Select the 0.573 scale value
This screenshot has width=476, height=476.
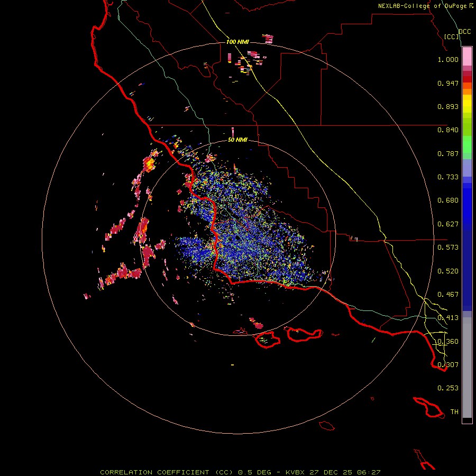pos(448,248)
